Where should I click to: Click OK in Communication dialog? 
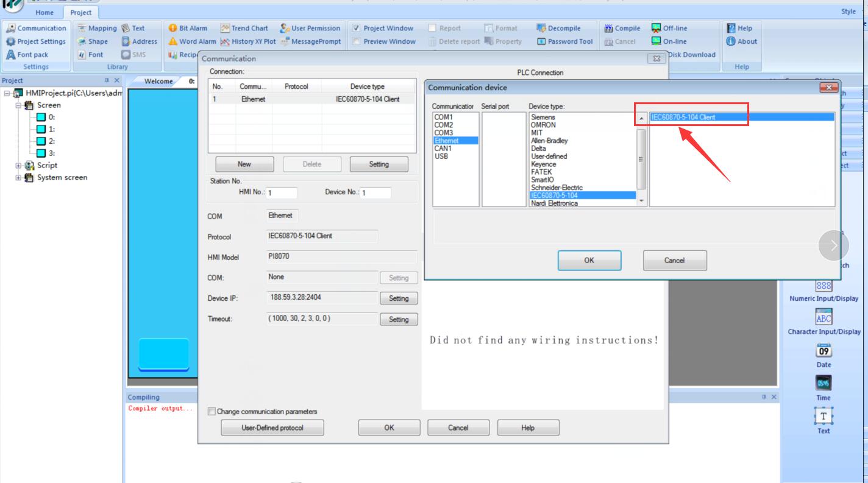click(x=389, y=428)
